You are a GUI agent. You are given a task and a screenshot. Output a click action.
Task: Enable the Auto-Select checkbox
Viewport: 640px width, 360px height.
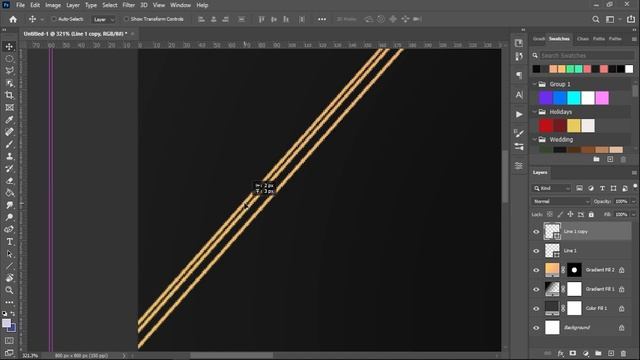pos(53,19)
